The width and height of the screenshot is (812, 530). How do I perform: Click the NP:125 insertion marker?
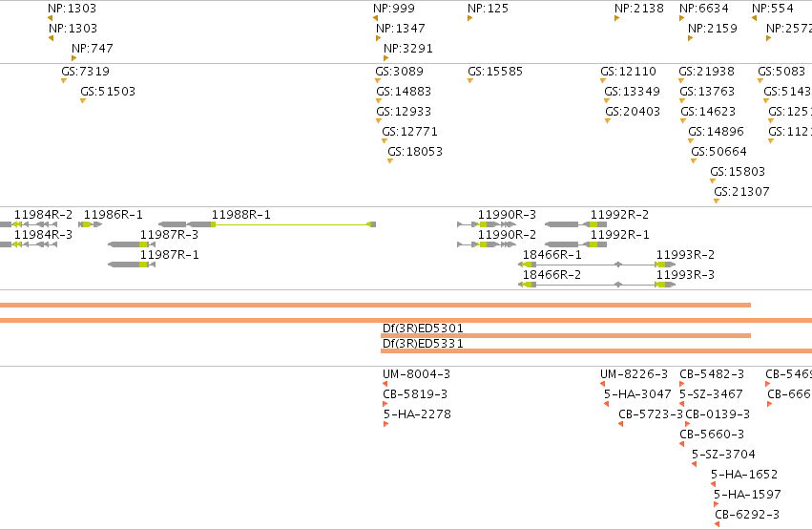[469, 18]
